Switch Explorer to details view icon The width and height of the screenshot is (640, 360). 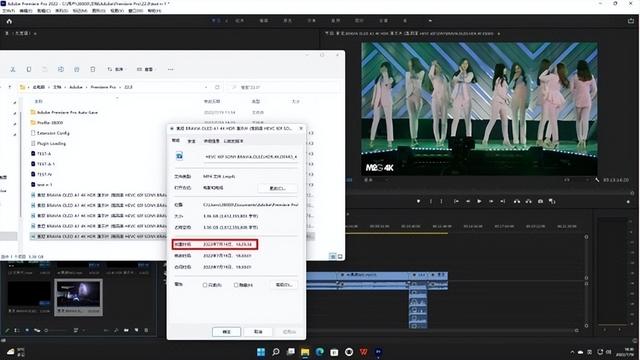point(333,256)
